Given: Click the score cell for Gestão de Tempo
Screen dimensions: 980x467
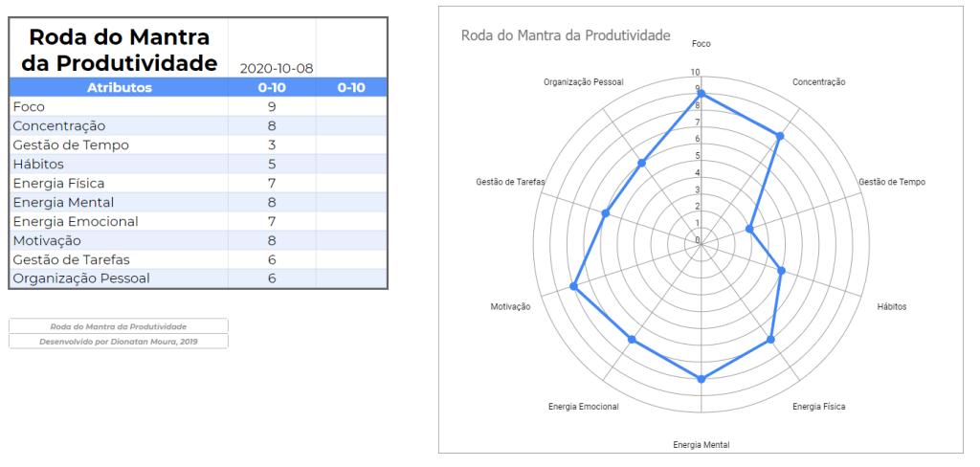Looking at the screenshot, I should click(272, 145).
